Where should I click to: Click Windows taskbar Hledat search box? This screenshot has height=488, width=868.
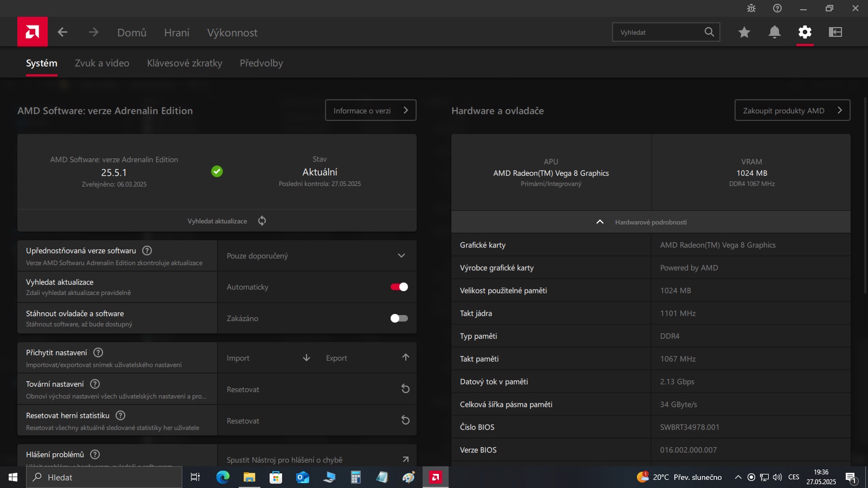pyautogui.click(x=104, y=477)
